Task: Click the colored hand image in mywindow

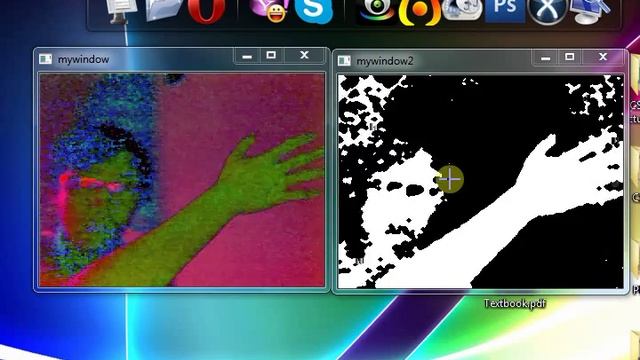Action: click(182, 180)
